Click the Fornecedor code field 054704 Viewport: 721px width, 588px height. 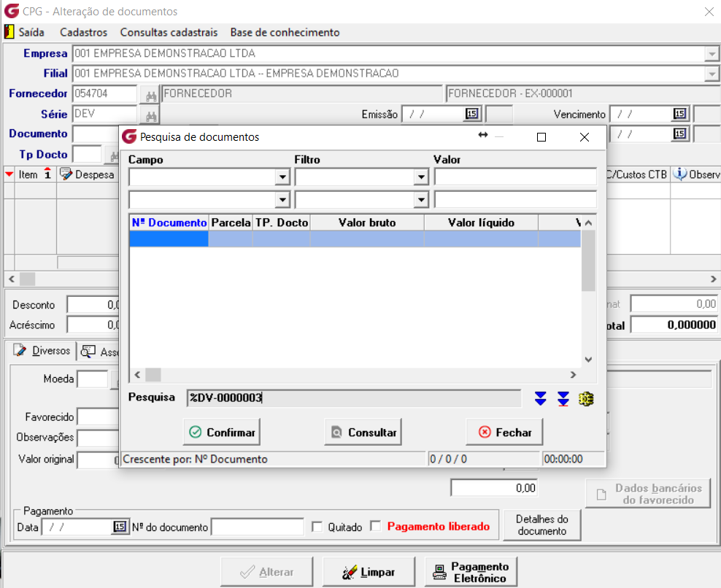(105, 94)
